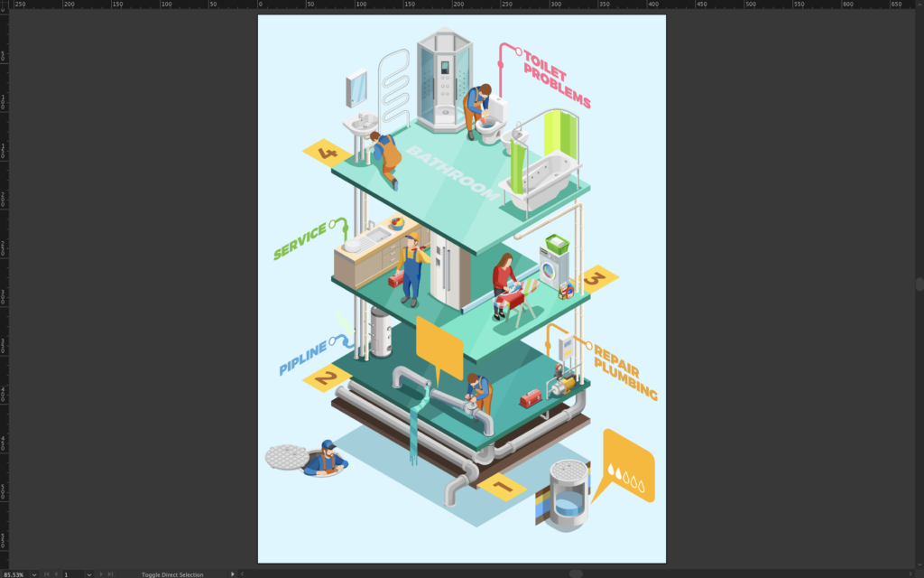924x578 pixels.
Task: Click the shower cabin illustration
Action: click(445, 79)
